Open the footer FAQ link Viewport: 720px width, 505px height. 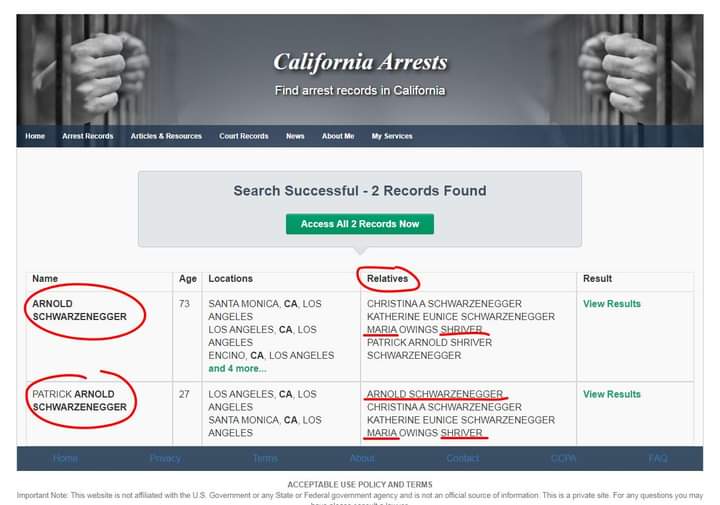pos(657,458)
